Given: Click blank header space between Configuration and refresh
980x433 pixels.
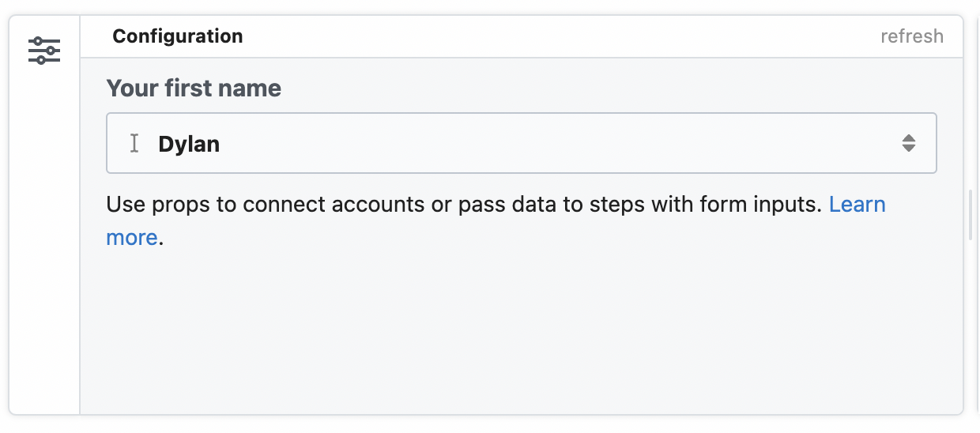Looking at the screenshot, I should pos(553,36).
